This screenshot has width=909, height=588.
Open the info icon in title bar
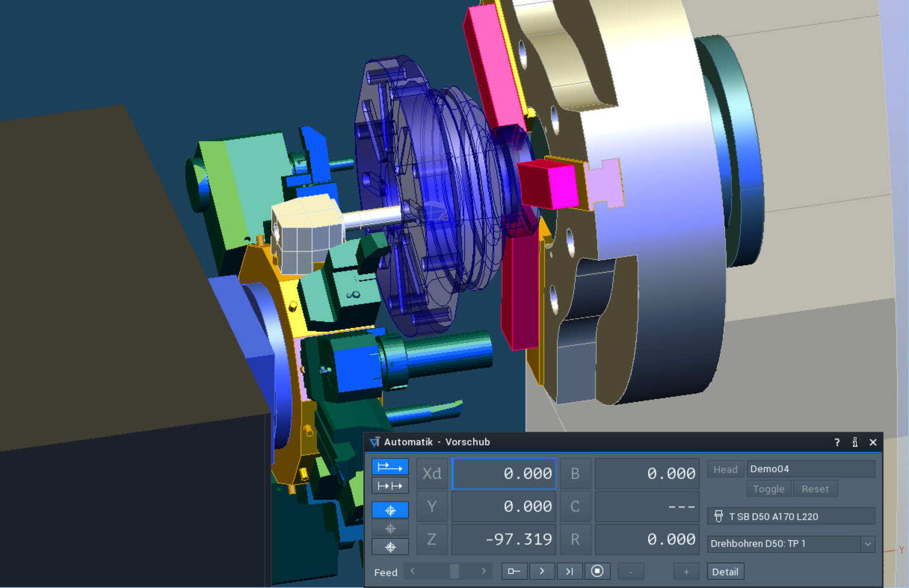[x=855, y=442]
